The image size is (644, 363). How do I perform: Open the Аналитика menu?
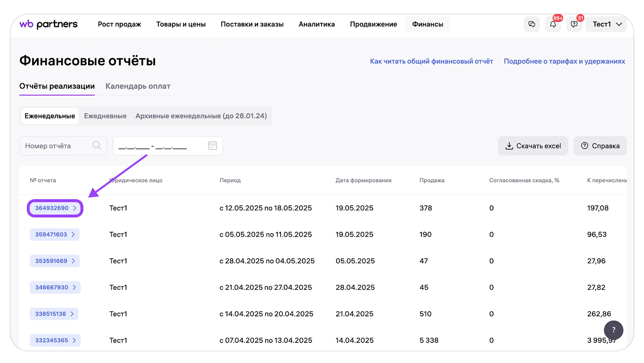click(316, 24)
